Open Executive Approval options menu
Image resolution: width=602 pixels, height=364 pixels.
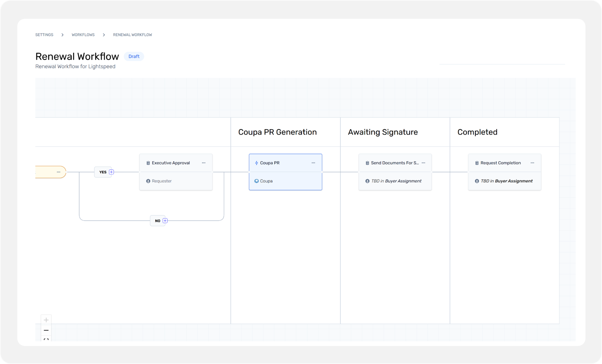coord(204,163)
